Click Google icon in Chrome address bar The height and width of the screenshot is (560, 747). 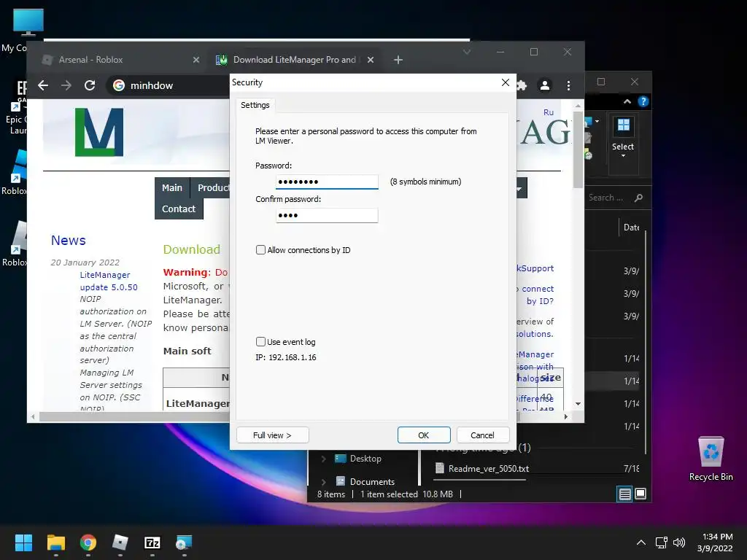[119, 86]
